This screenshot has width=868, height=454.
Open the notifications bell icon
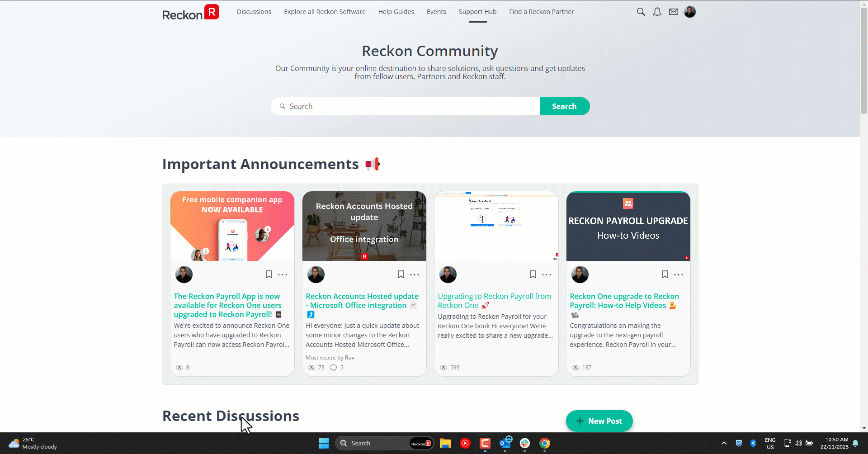click(x=657, y=12)
